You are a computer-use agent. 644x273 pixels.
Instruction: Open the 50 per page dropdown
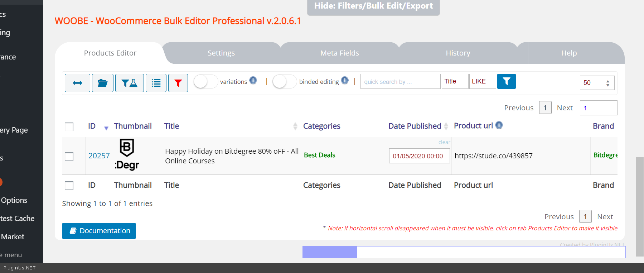point(597,83)
